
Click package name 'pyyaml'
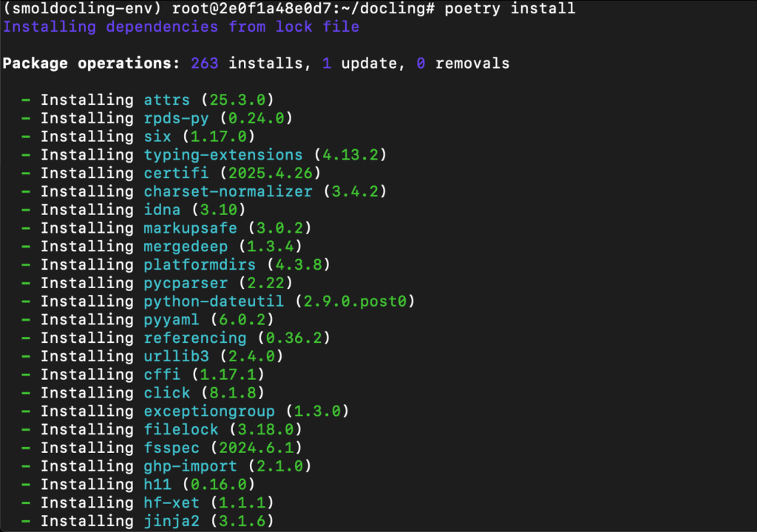[172, 320]
